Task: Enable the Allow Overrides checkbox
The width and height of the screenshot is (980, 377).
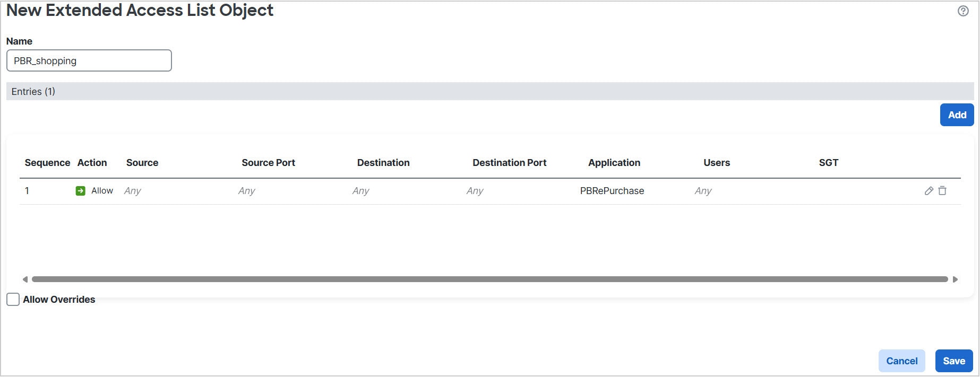Action: 13,300
